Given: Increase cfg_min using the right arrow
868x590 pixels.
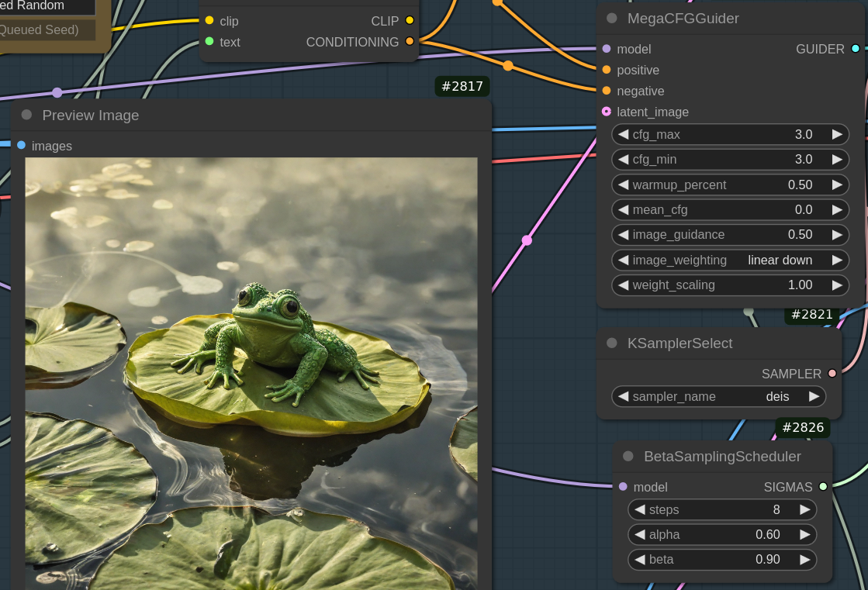Looking at the screenshot, I should click(x=837, y=160).
